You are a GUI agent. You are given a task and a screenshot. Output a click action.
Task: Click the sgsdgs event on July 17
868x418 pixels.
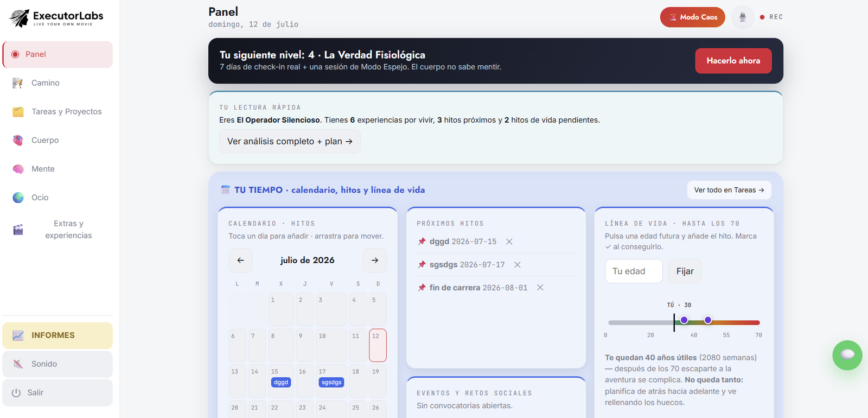[331, 383]
